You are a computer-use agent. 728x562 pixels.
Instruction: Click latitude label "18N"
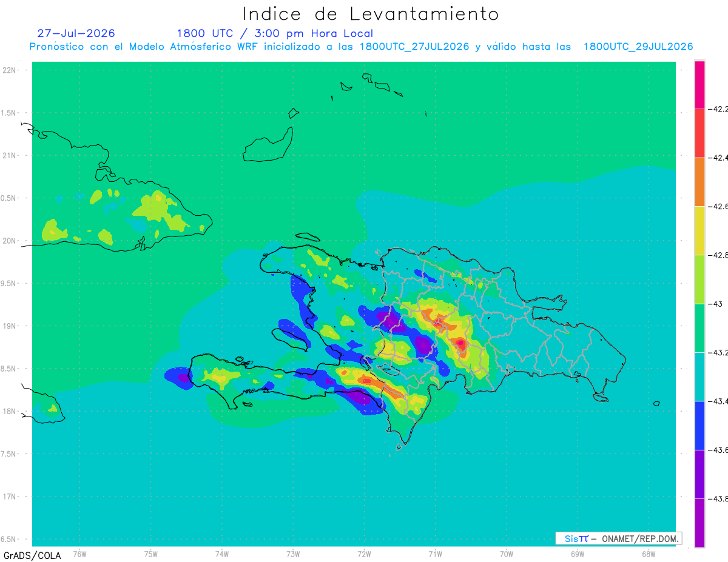pos(10,412)
